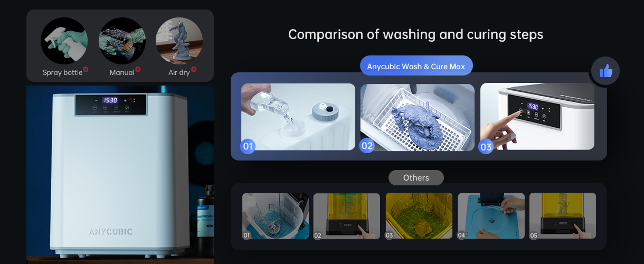Click the red X beside Spray bottle
Screen dimensions: 644x264
pos(86,69)
